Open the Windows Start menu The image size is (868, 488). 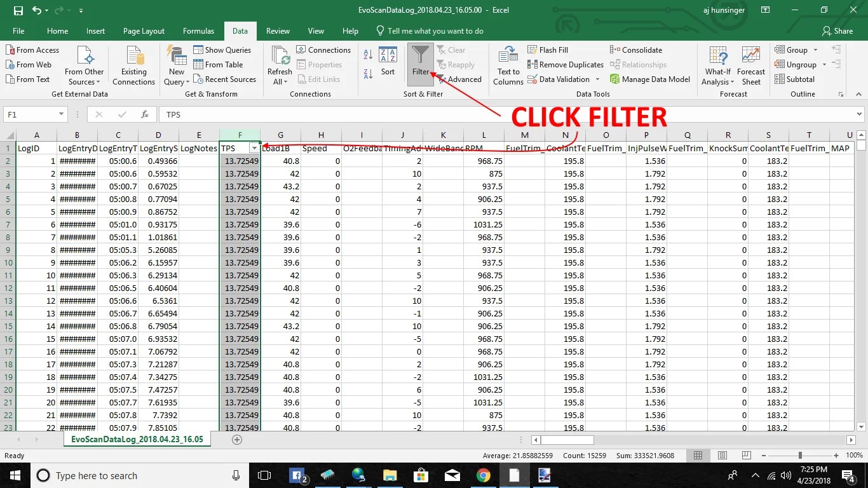point(14,475)
